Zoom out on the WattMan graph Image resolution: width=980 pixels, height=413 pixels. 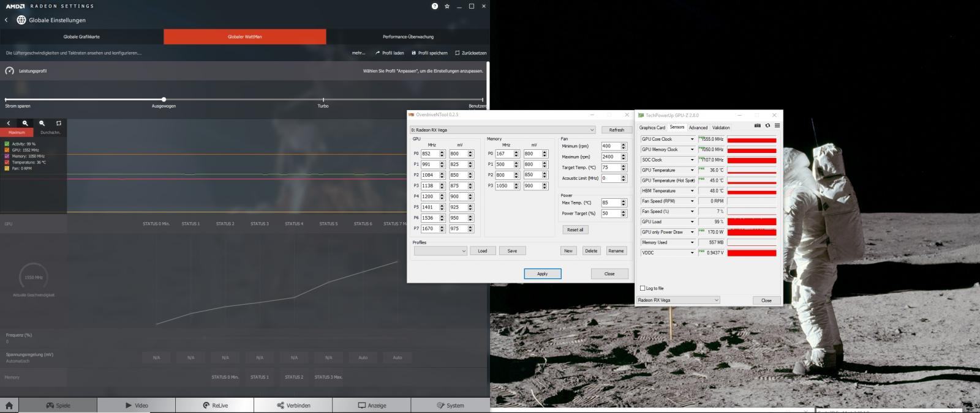click(42, 123)
